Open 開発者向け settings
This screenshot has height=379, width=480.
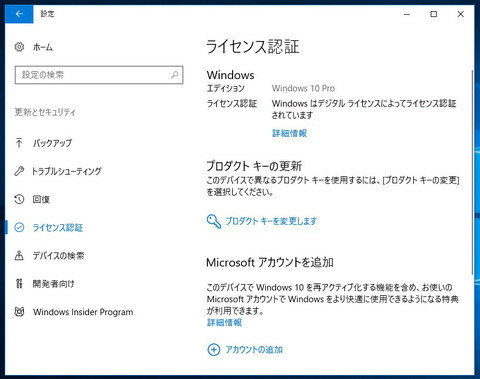click(53, 284)
